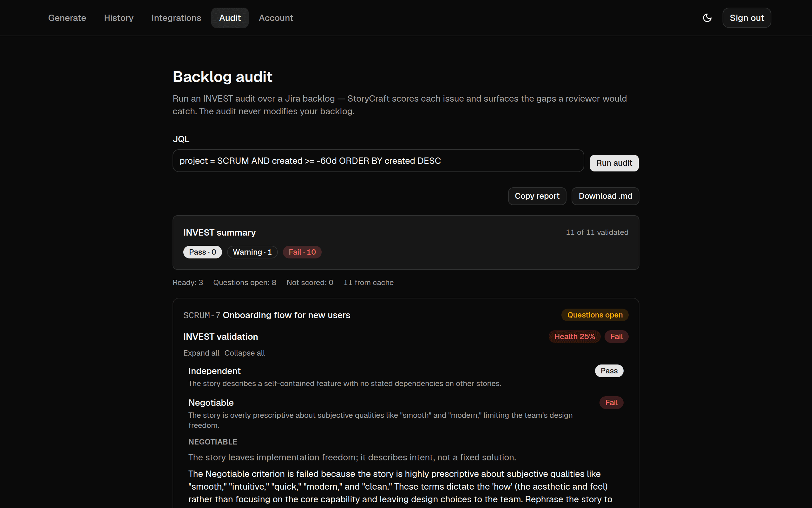Click the INVEST summary heading

219,232
